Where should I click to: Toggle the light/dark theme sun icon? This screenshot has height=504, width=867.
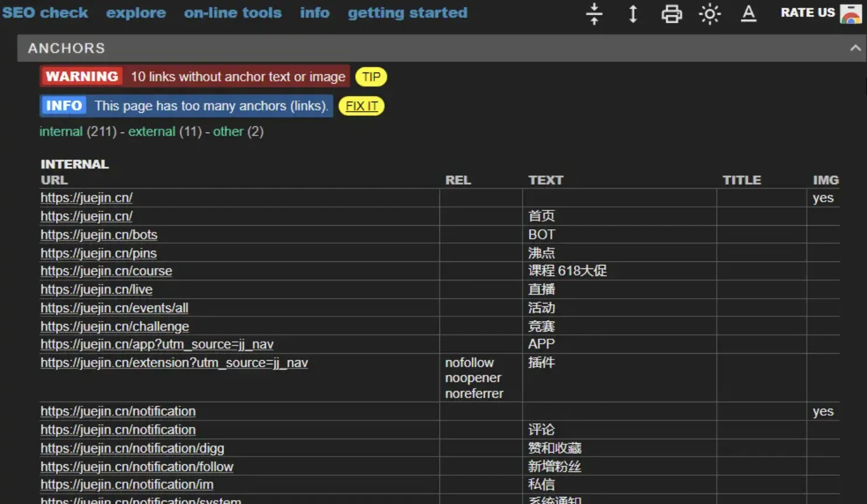pos(710,13)
